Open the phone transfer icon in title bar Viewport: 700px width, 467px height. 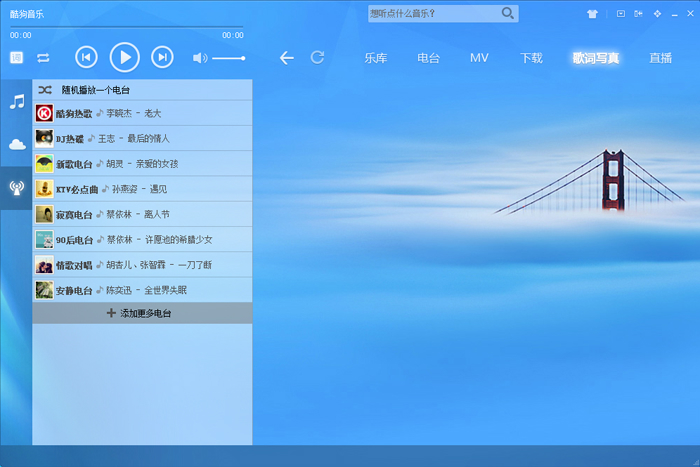pyautogui.click(x=638, y=14)
